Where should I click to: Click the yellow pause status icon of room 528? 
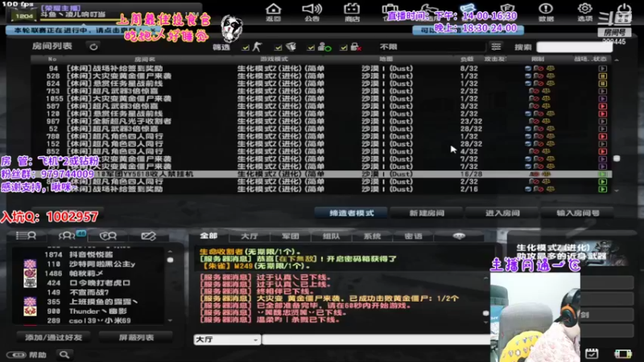[602, 76]
